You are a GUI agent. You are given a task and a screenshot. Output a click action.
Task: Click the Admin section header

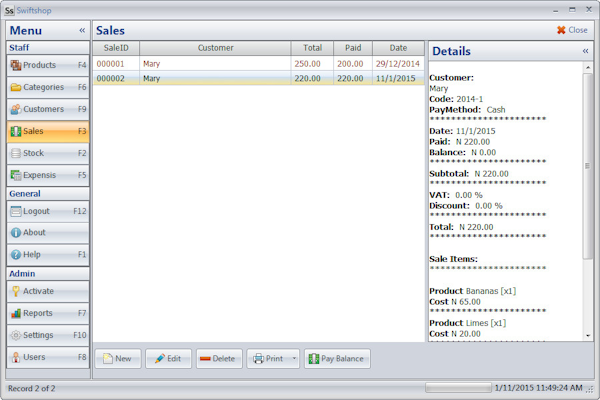pos(48,274)
